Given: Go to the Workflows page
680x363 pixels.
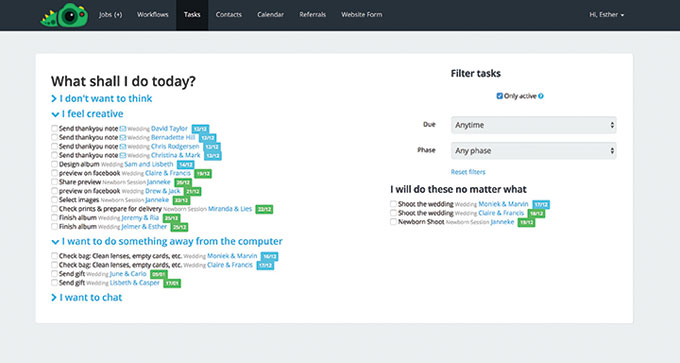Looking at the screenshot, I should point(153,15).
